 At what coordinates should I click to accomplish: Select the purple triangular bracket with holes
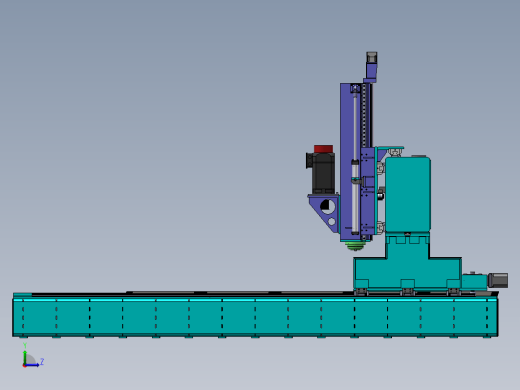tap(324, 213)
